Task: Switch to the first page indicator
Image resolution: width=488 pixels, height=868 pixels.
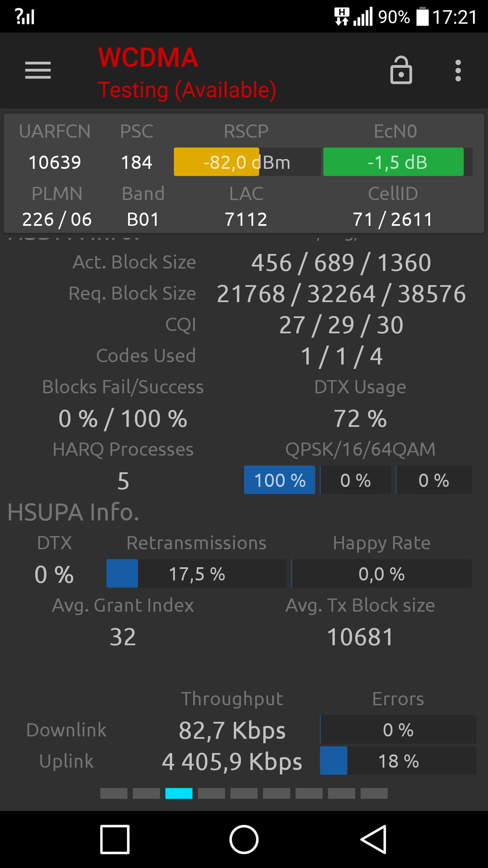Action: pyautogui.click(x=114, y=793)
